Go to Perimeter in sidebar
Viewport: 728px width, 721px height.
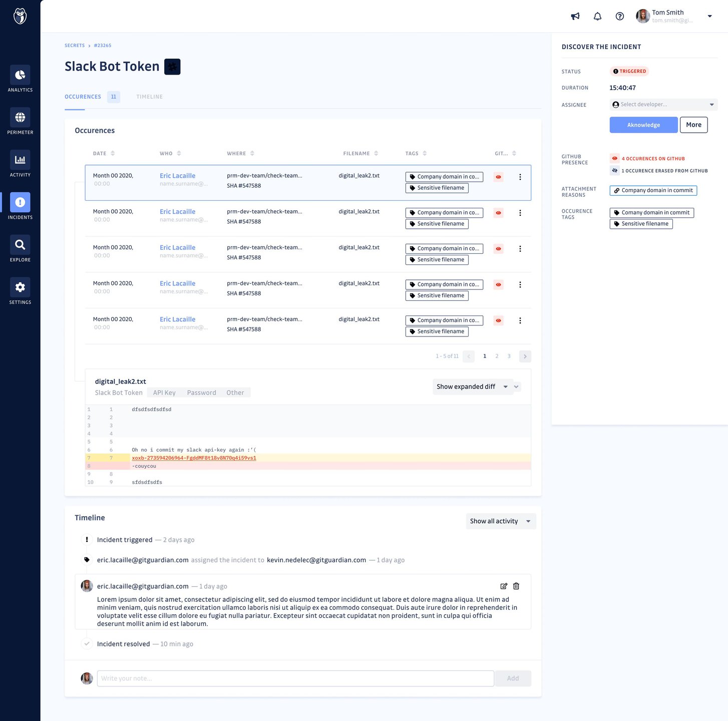[x=20, y=118]
